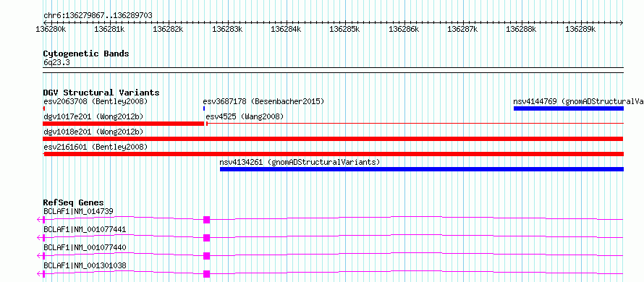Click the 136280k ruler label

[51, 29]
